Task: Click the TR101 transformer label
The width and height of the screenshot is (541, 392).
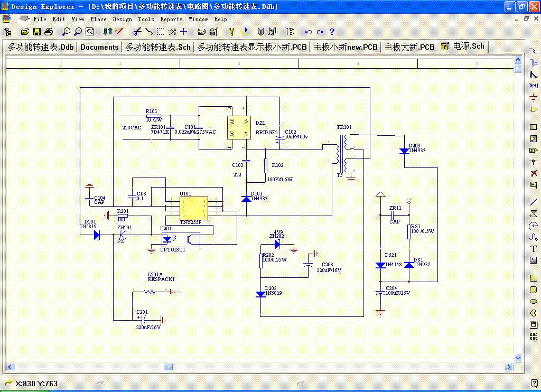Action: click(x=344, y=127)
